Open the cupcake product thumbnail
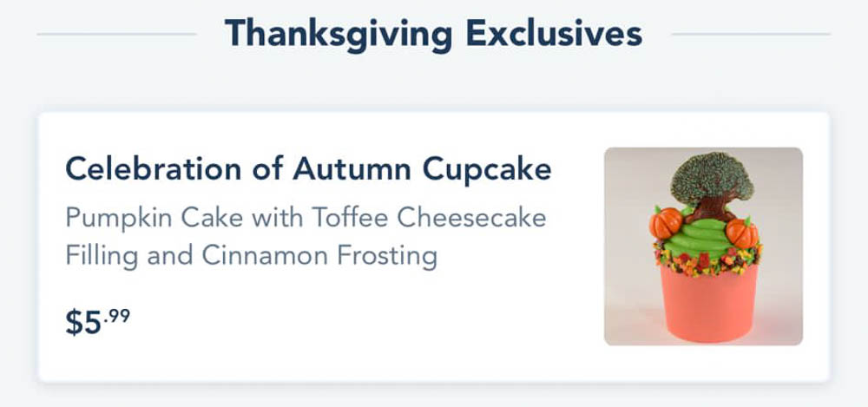Image resolution: width=868 pixels, height=407 pixels. coord(703,246)
